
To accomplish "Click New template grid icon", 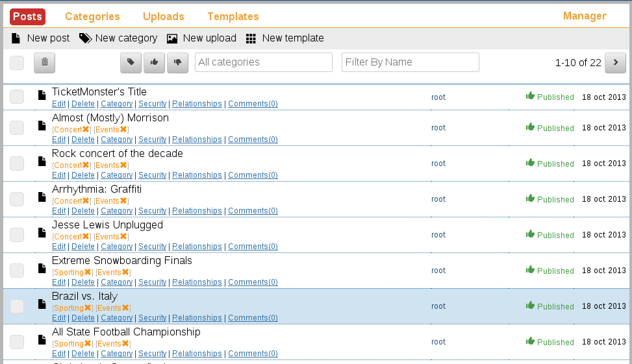I will click(x=251, y=39).
